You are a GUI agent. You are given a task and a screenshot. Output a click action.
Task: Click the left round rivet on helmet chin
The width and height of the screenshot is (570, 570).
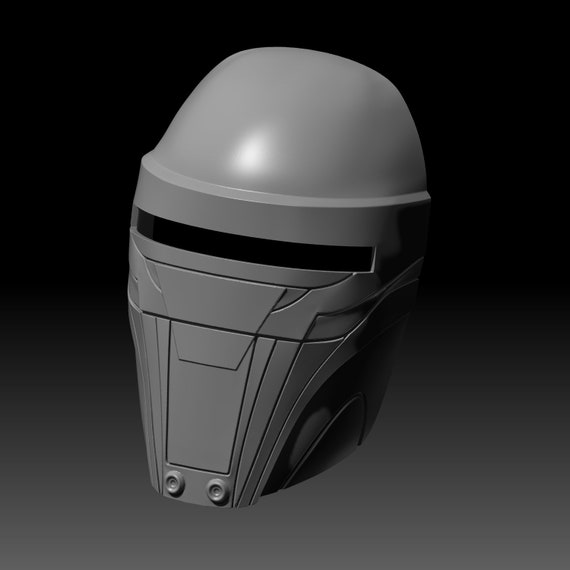tap(174, 483)
